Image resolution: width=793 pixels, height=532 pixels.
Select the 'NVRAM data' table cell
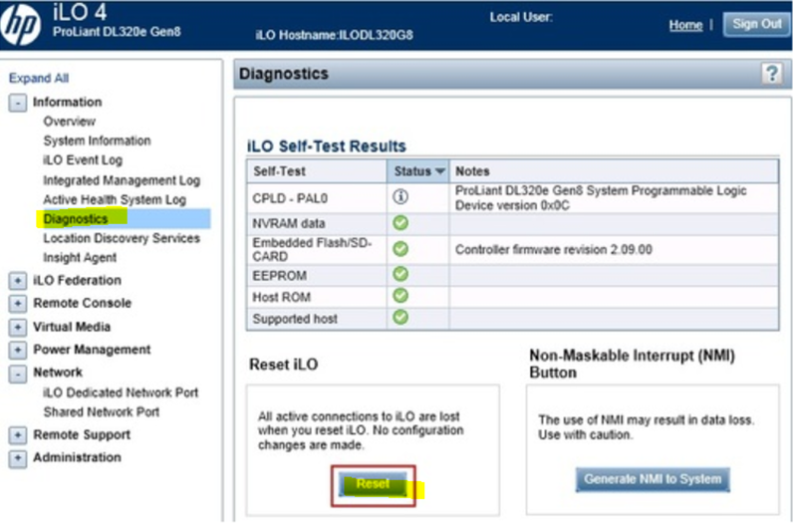pyautogui.click(x=317, y=223)
